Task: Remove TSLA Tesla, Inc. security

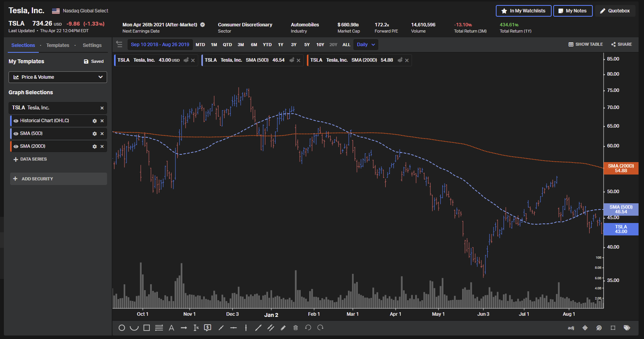Action: coord(102,108)
